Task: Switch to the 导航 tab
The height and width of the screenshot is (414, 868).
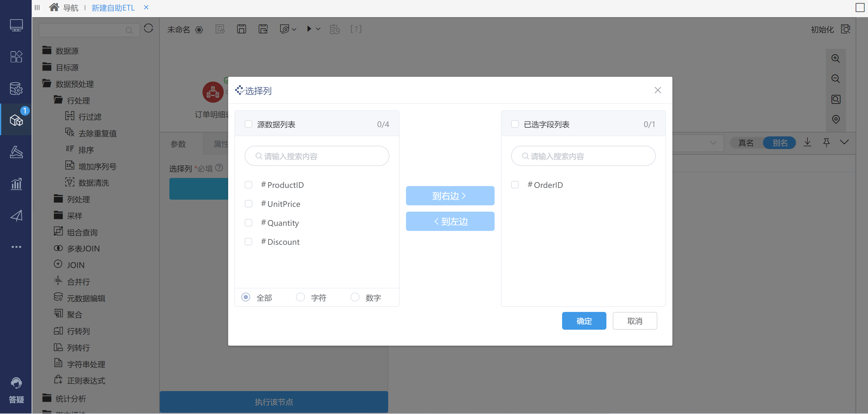Action: [71, 8]
